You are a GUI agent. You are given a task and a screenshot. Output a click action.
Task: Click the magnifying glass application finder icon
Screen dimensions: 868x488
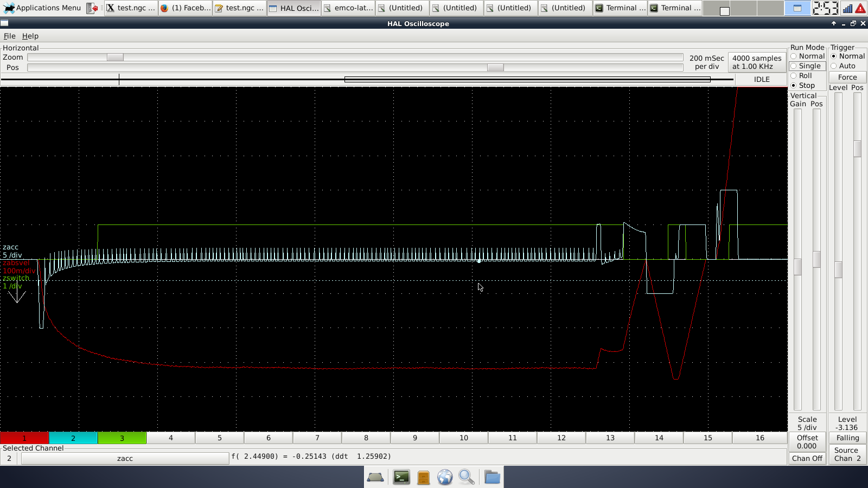[467, 477]
